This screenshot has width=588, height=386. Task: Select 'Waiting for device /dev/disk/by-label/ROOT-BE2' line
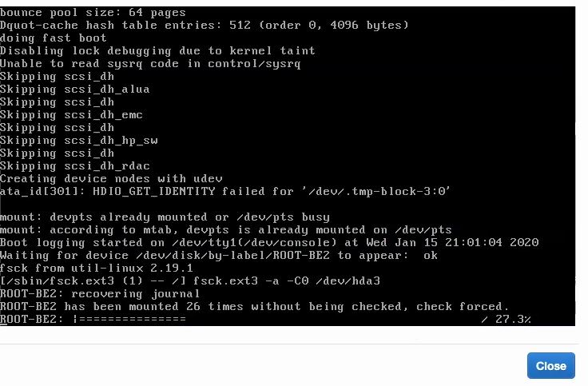click(x=219, y=255)
